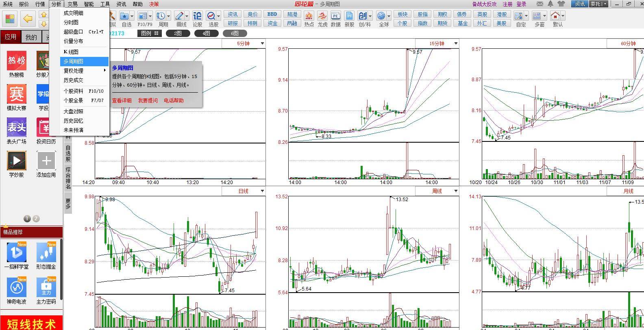Click the 查看详细 link in tooltip
Image resolution: width=644 pixels, height=330 pixels.
(122, 100)
